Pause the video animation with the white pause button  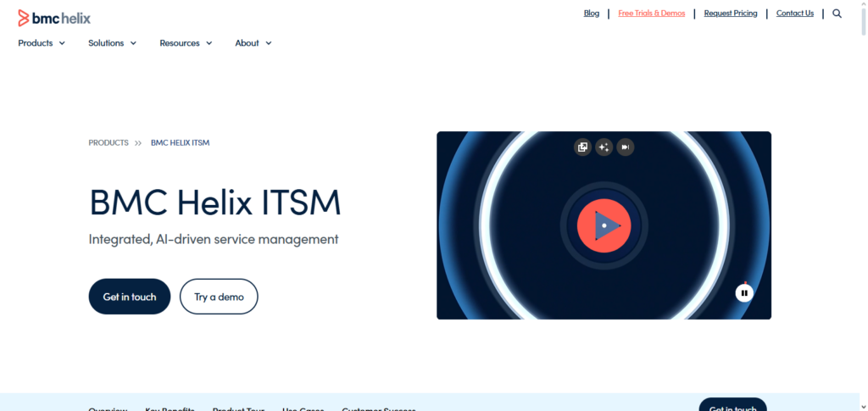744,292
